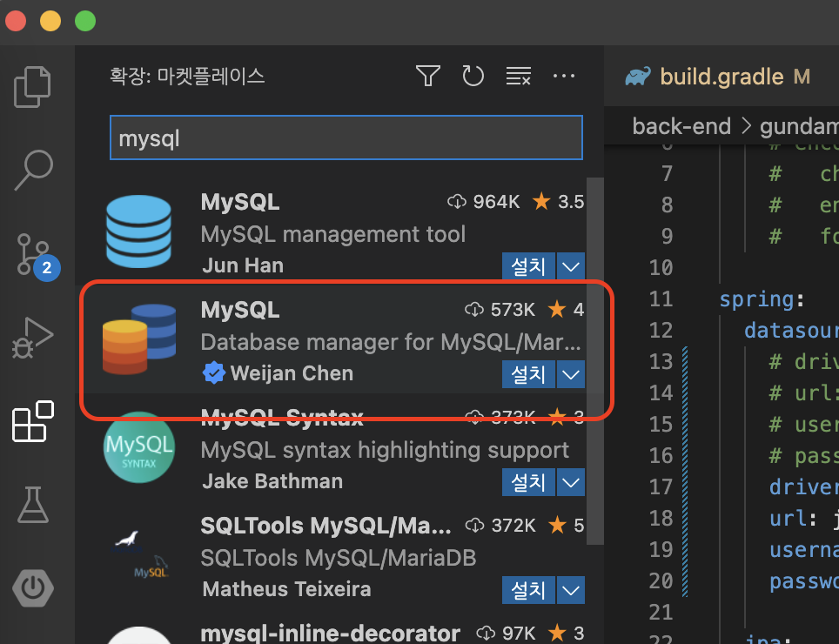Click the SQLTools MySQL/MariaDB description text
Viewport: 839px width, 644px height.
[x=339, y=559]
